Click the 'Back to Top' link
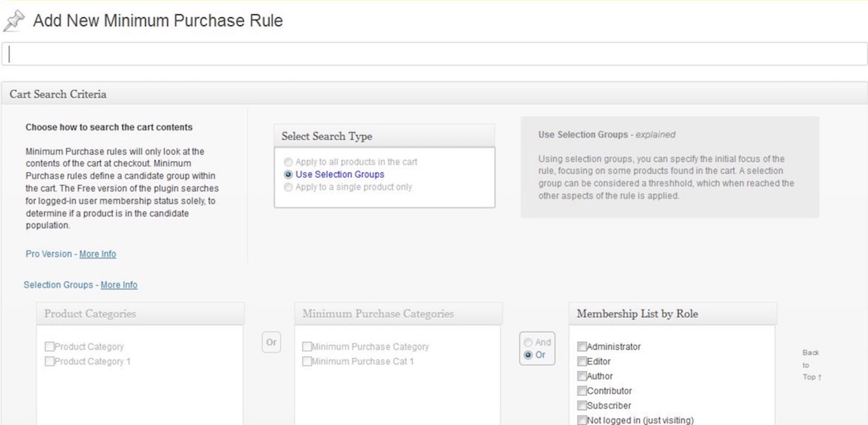This screenshot has width=868, height=425. 811,365
